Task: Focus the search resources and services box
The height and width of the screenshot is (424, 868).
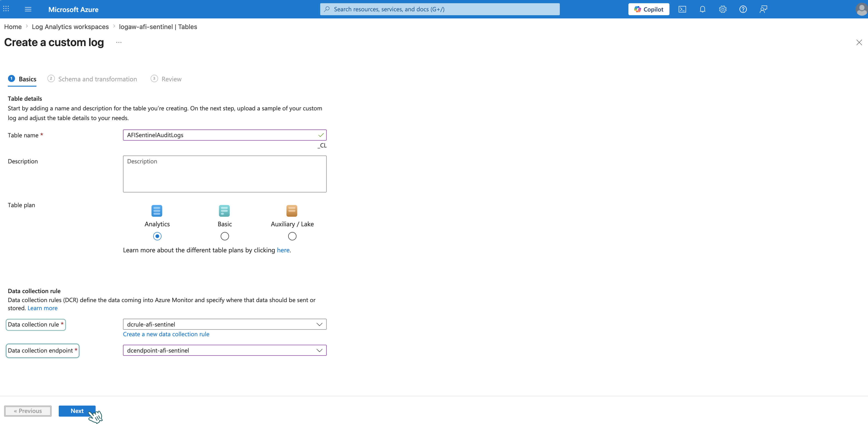Action: [439, 9]
